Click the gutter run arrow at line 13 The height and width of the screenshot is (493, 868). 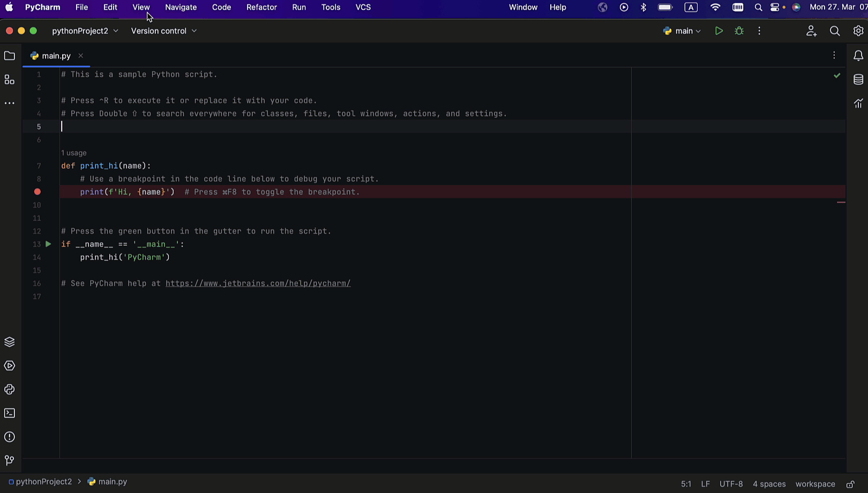coord(48,244)
